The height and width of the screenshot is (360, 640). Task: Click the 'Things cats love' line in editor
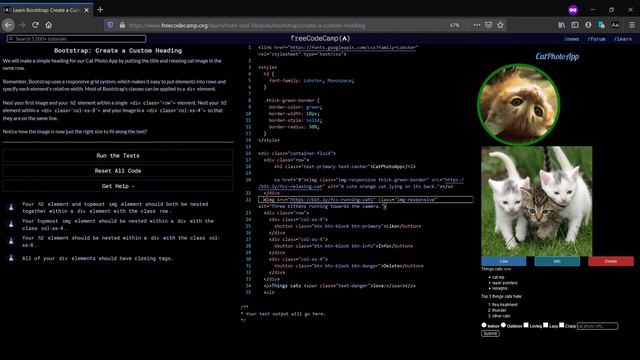(340, 286)
